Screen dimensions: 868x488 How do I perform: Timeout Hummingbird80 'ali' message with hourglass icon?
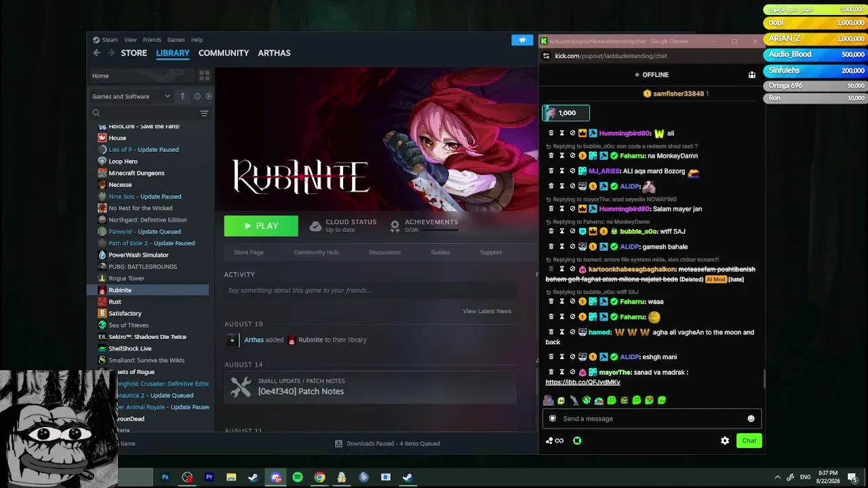pos(561,134)
